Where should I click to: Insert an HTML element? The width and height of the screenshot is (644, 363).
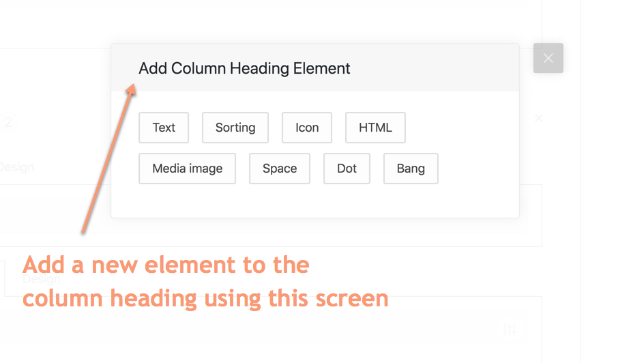(x=375, y=128)
